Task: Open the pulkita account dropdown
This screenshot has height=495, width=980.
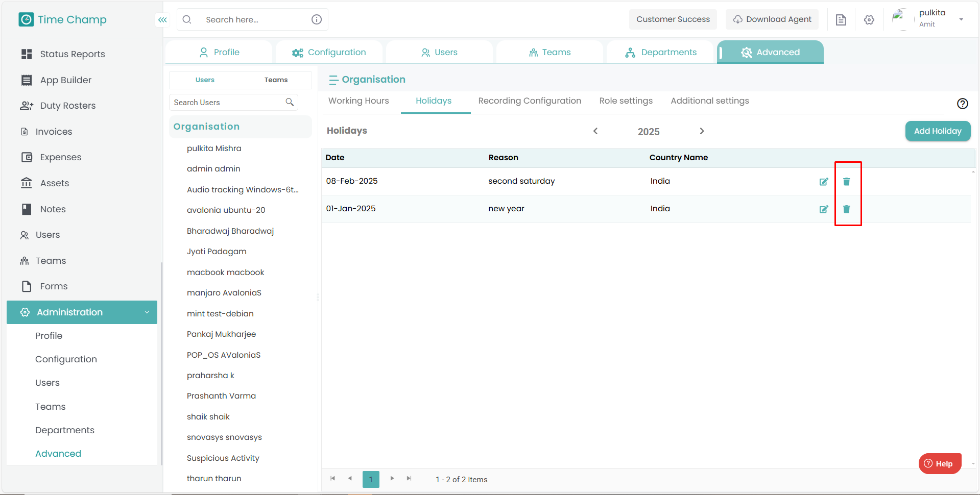Action: [961, 19]
